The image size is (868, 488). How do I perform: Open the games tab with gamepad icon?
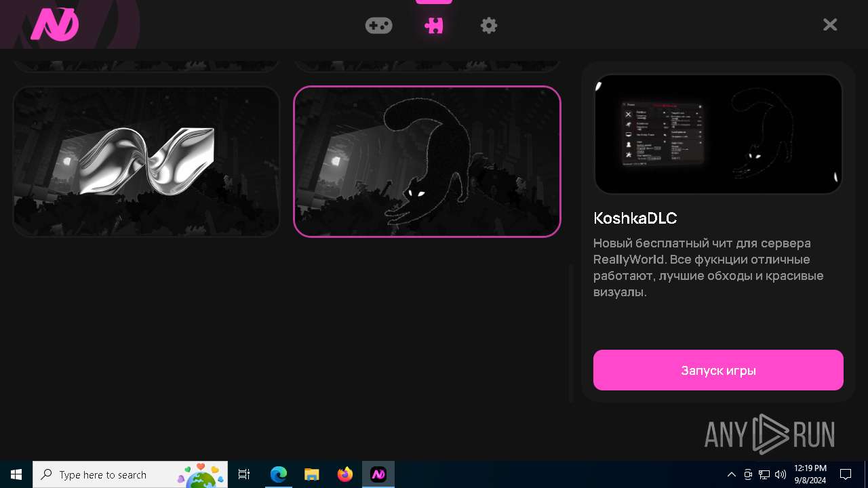[378, 26]
